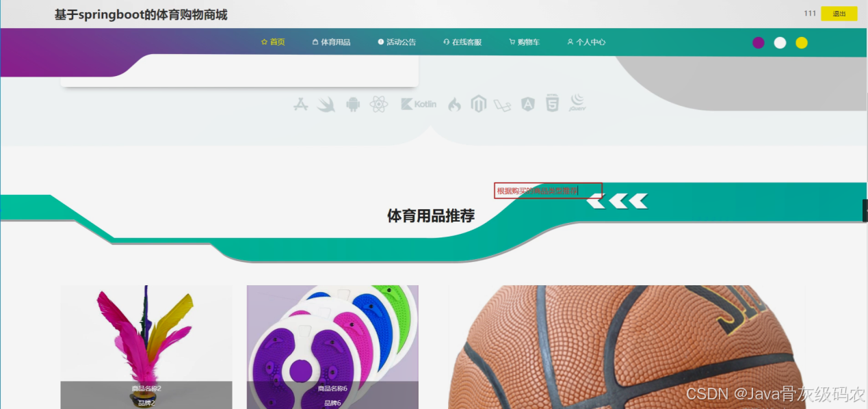Open the twist board product 商品名称6
This screenshot has height=409, width=868.
pos(332,347)
